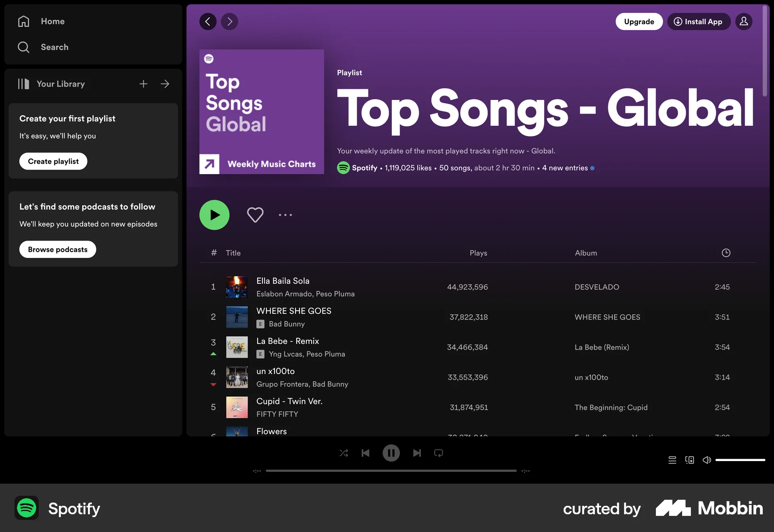Navigate forward with the right arrow
Viewport: 774px width, 532px height.
click(x=229, y=21)
